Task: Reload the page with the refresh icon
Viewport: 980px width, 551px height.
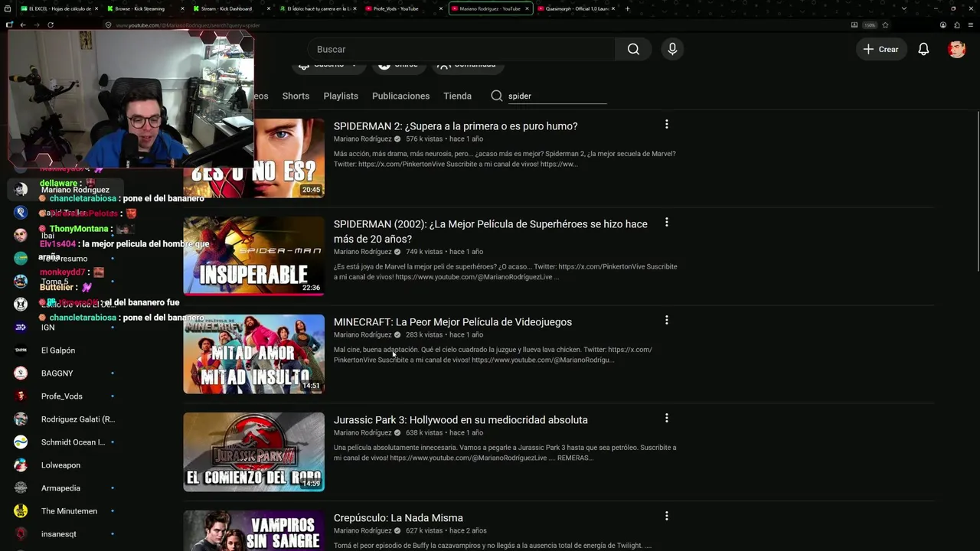Action: (x=51, y=24)
